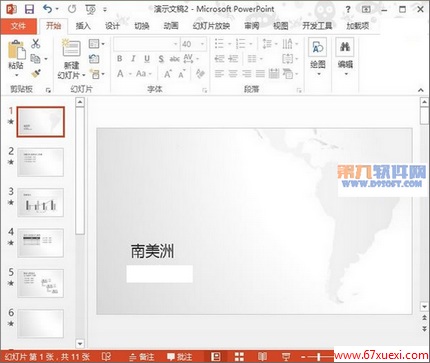Toggle Bold formatting button
430x363 pixels.
[x=119, y=59]
